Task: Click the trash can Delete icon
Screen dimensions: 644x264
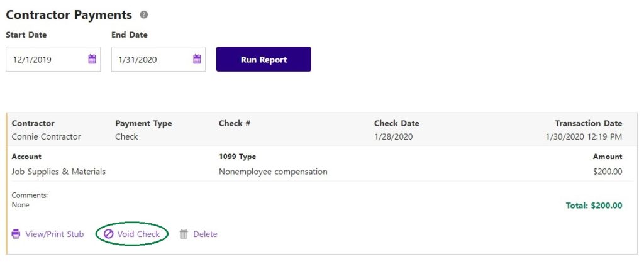Action: click(x=184, y=234)
